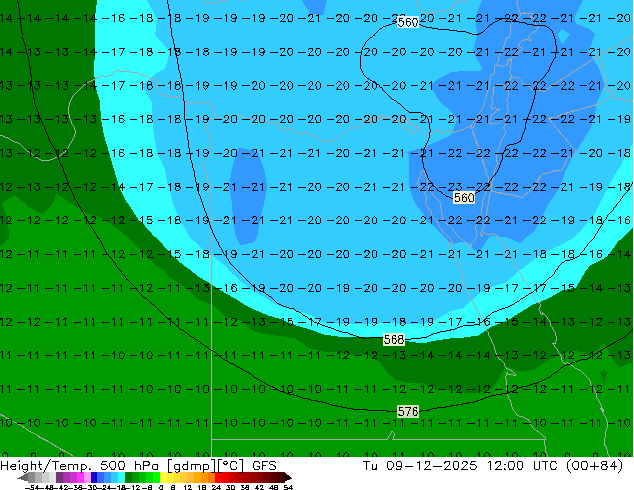
Task: Click the bright yellow segment of the legend
Action: pos(163,477)
